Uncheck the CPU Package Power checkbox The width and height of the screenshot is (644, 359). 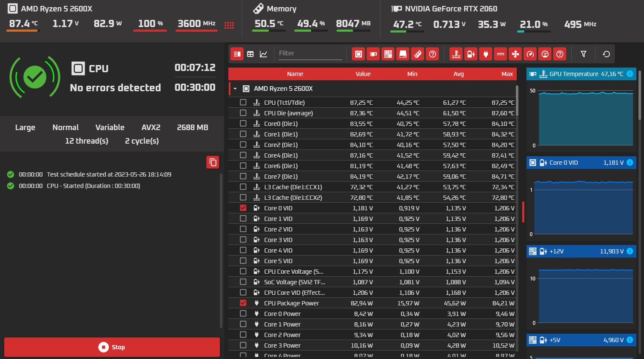[x=243, y=303]
